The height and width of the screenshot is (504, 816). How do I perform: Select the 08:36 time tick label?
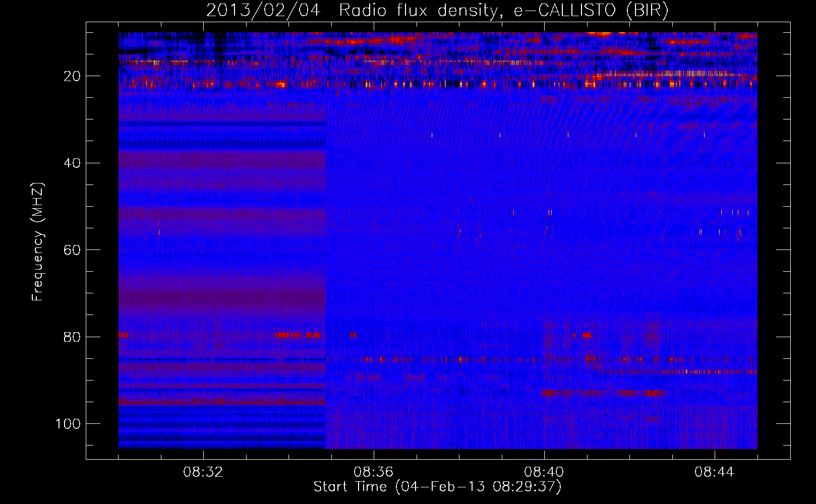pyautogui.click(x=374, y=472)
